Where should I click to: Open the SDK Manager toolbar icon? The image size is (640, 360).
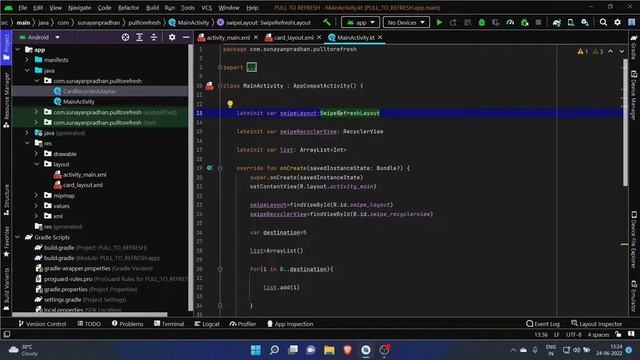(x=585, y=22)
